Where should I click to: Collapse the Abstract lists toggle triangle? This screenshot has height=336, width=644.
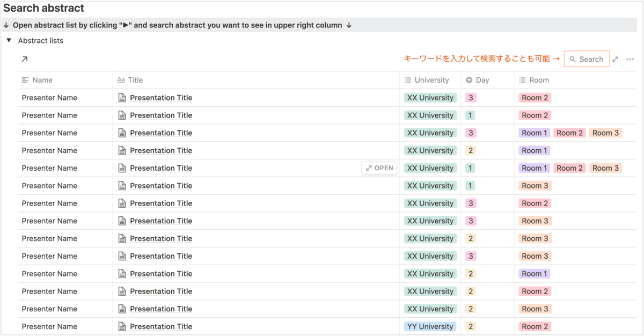tap(9, 40)
